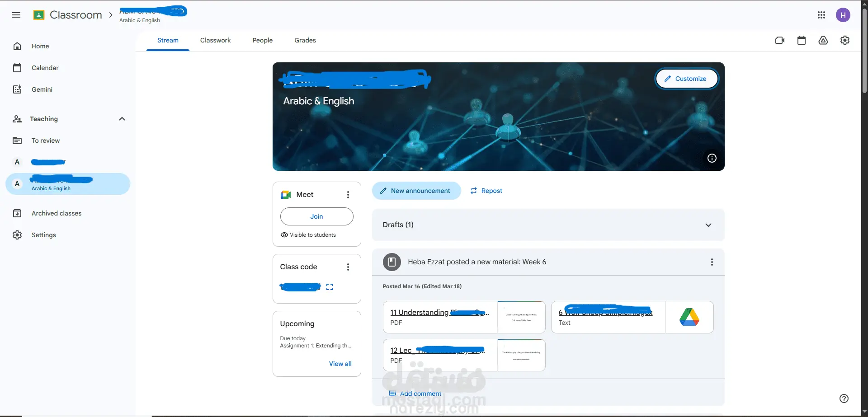Click the 'Due today' label

coord(292,338)
